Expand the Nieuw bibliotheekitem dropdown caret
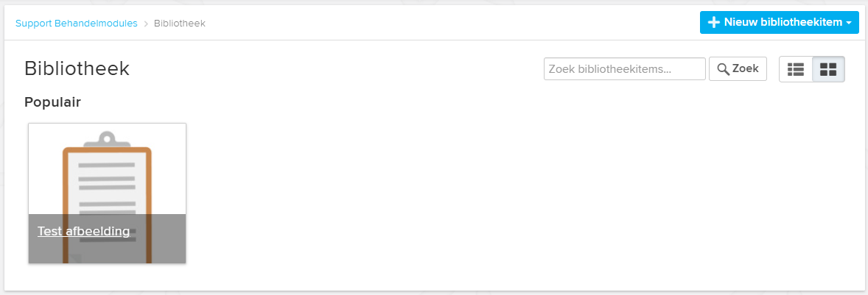868x295 pixels. point(849,23)
